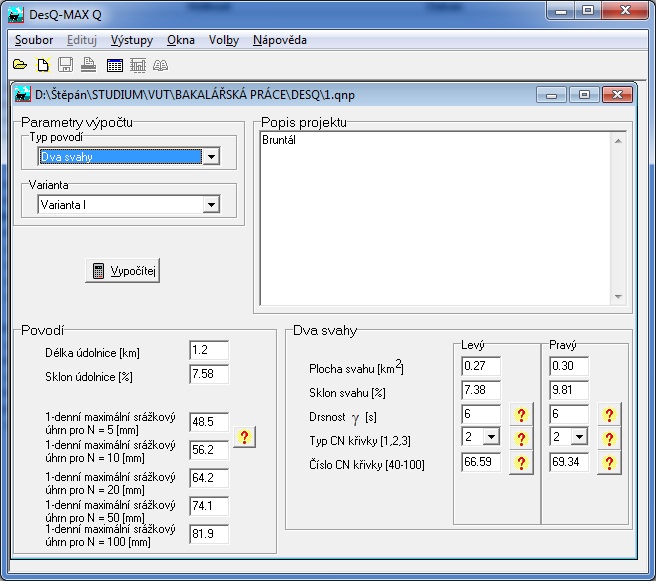Image resolution: width=656 pixels, height=581 pixels.
Task: Click Pravý Číslo CN křivky field 69.34
Action: tap(569, 462)
